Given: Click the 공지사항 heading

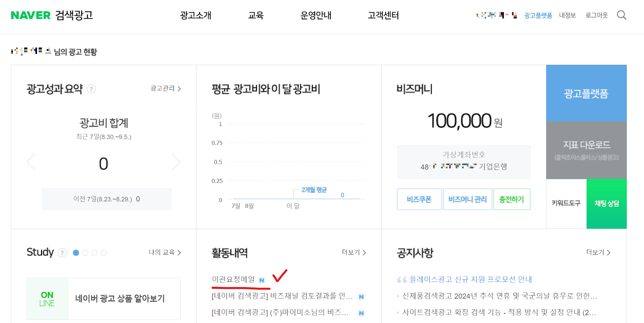Looking at the screenshot, I should 415,253.
